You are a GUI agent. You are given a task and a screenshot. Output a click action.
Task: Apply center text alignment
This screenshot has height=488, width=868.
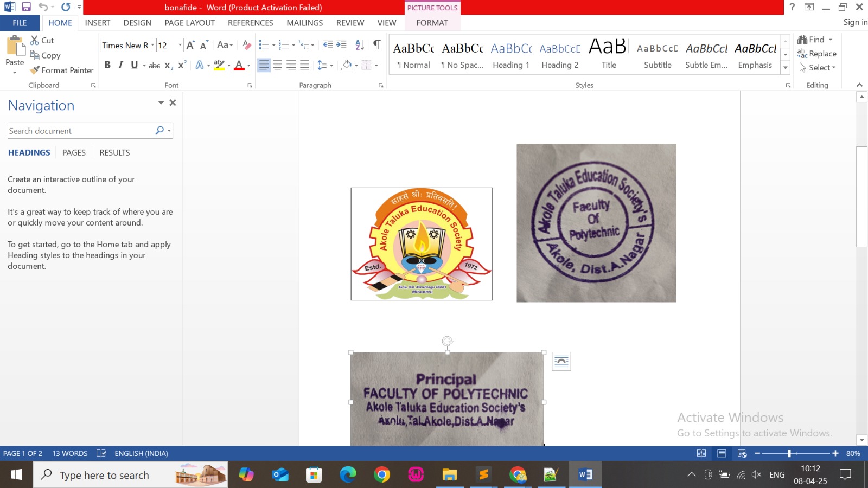click(278, 65)
